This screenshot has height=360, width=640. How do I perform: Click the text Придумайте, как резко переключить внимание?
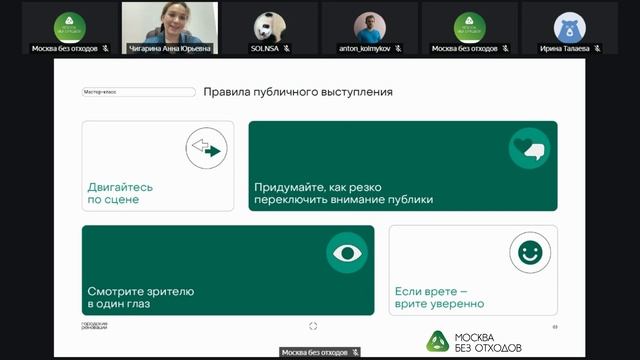pyautogui.click(x=344, y=193)
